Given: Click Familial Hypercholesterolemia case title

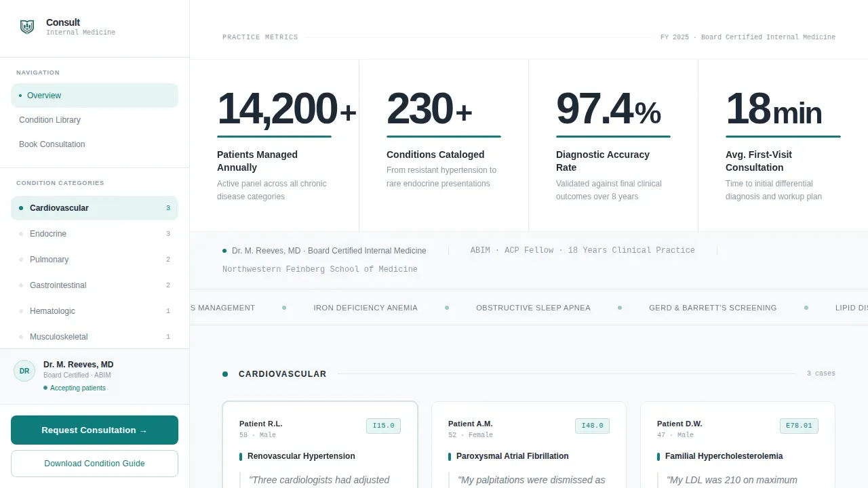Looking at the screenshot, I should click(724, 456).
